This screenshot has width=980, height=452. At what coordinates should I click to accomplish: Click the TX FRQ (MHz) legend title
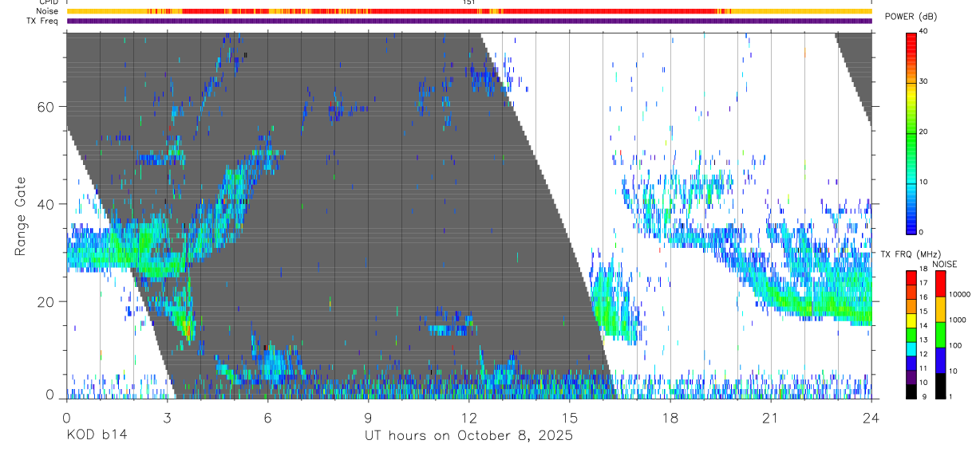click(x=909, y=254)
